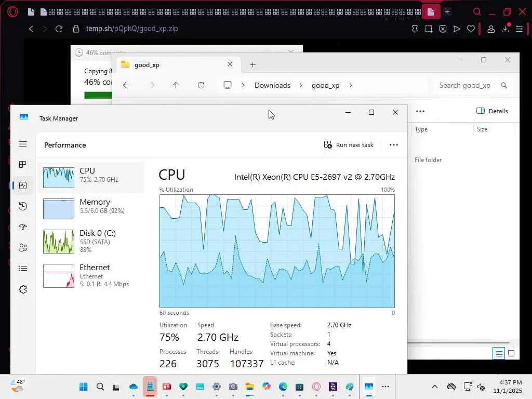Select the Disk 0 (C:) performance entry
Image resolution: width=532 pixels, height=399 pixels.
(x=91, y=241)
